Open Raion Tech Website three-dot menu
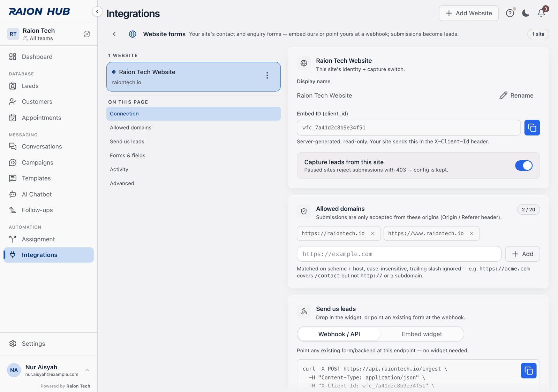This screenshot has width=558, height=392. [267, 76]
